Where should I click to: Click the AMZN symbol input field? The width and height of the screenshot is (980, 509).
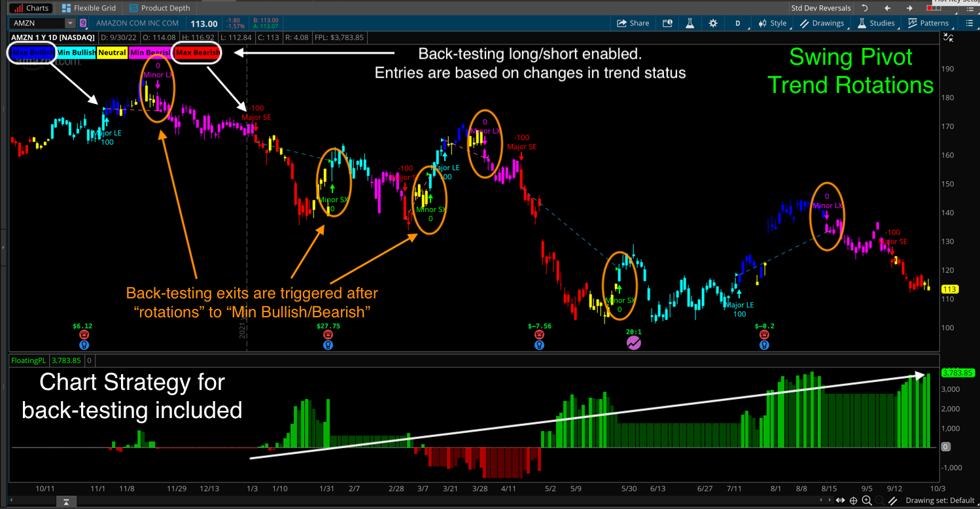coord(38,23)
